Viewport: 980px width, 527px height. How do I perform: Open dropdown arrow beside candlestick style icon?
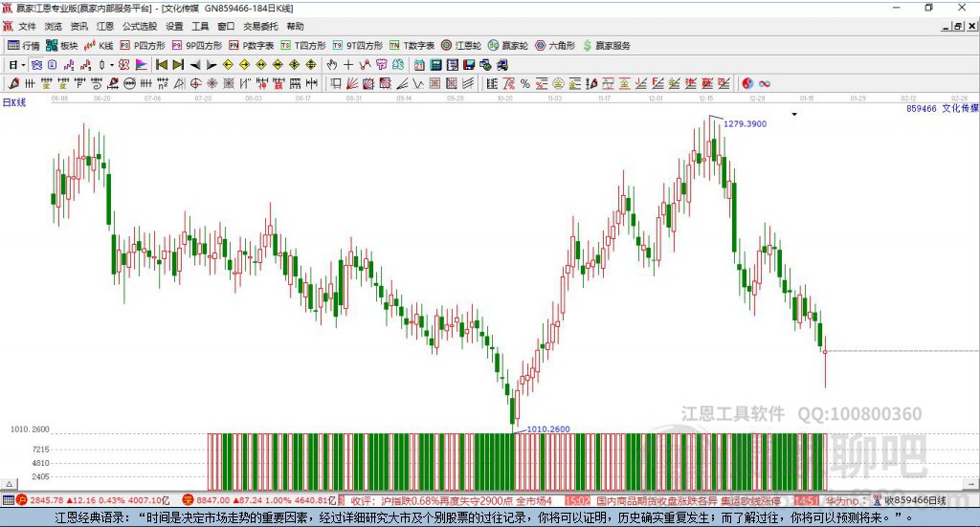(x=112, y=65)
